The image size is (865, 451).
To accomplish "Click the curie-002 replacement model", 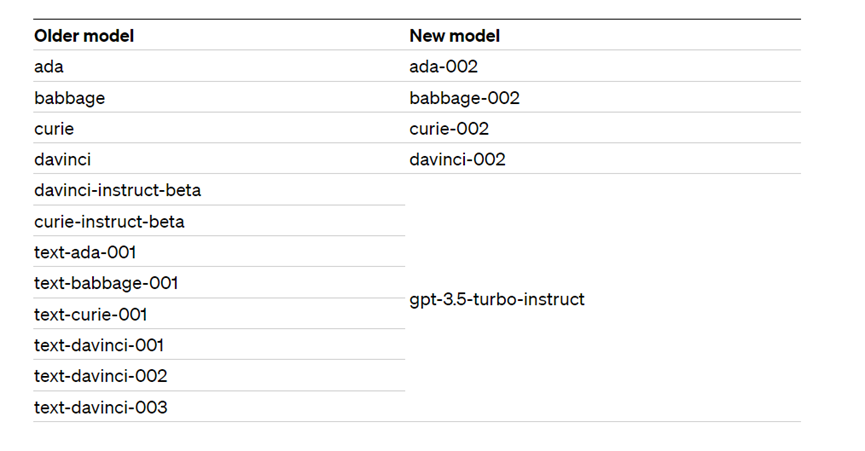I will pos(449,129).
